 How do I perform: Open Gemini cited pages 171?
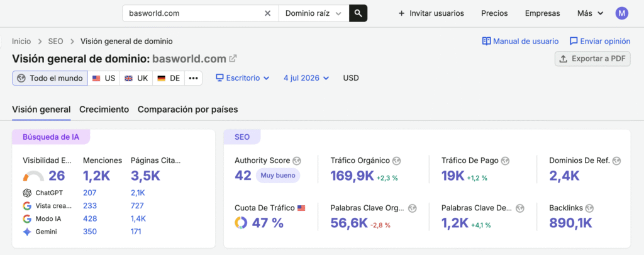click(x=136, y=232)
